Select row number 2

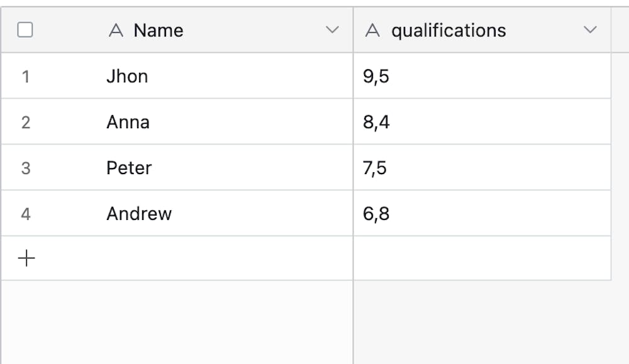coord(26,122)
